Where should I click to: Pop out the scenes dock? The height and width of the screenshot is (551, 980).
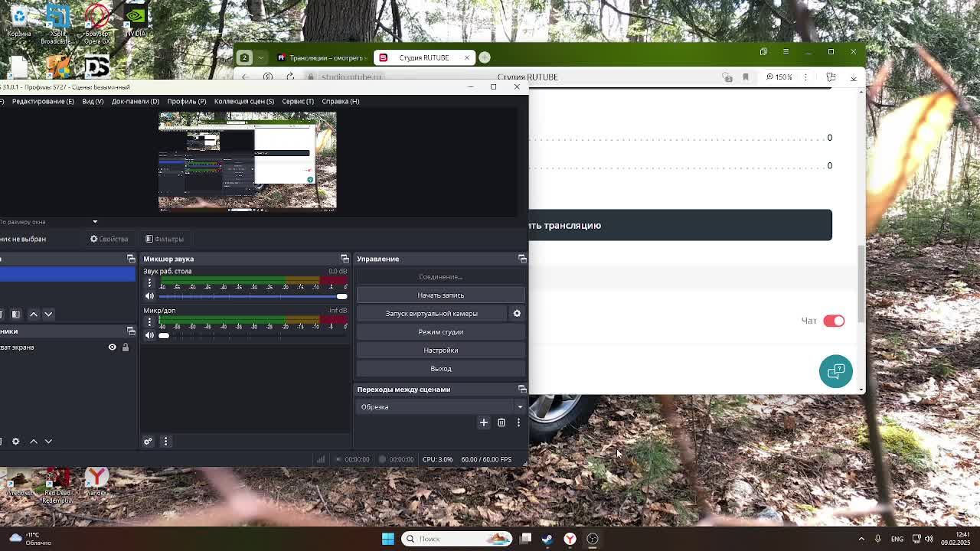tap(131, 259)
